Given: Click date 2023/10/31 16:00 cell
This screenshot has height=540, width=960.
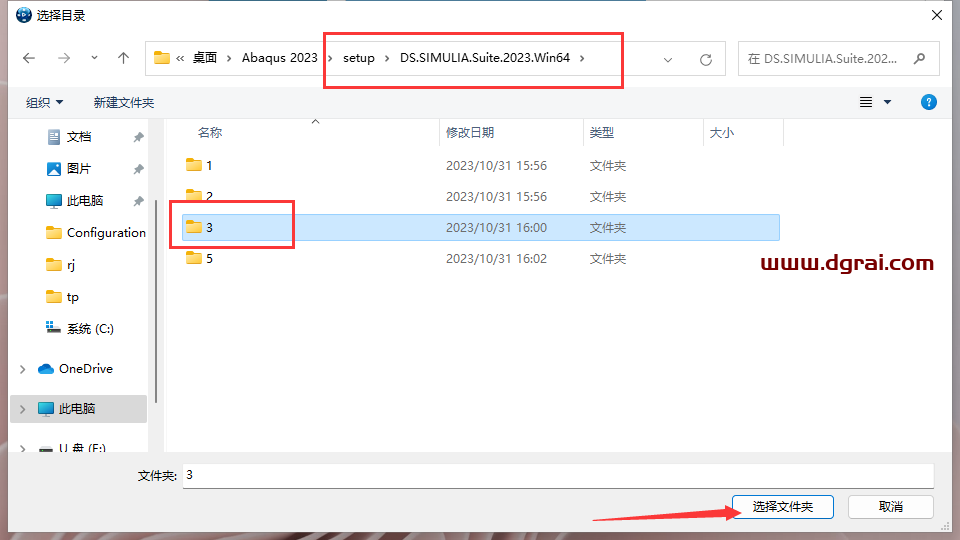Looking at the screenshot, I should 496,227.
